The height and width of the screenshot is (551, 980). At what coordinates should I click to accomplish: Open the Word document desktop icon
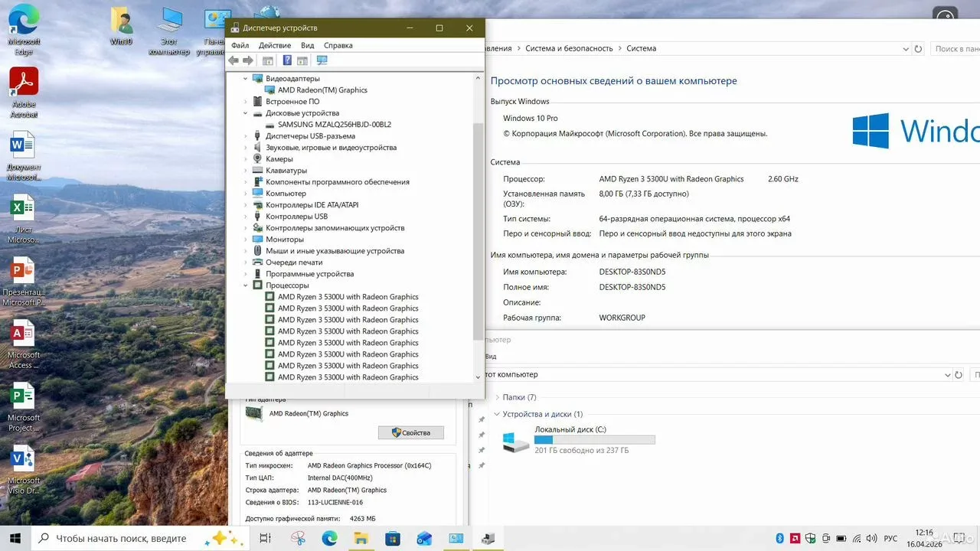[x=24, y=156]
